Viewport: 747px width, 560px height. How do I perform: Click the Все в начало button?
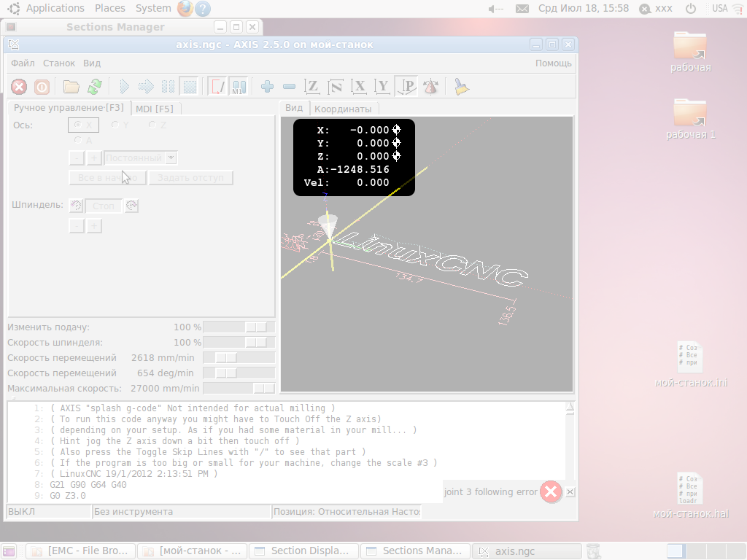pos(108,178)
